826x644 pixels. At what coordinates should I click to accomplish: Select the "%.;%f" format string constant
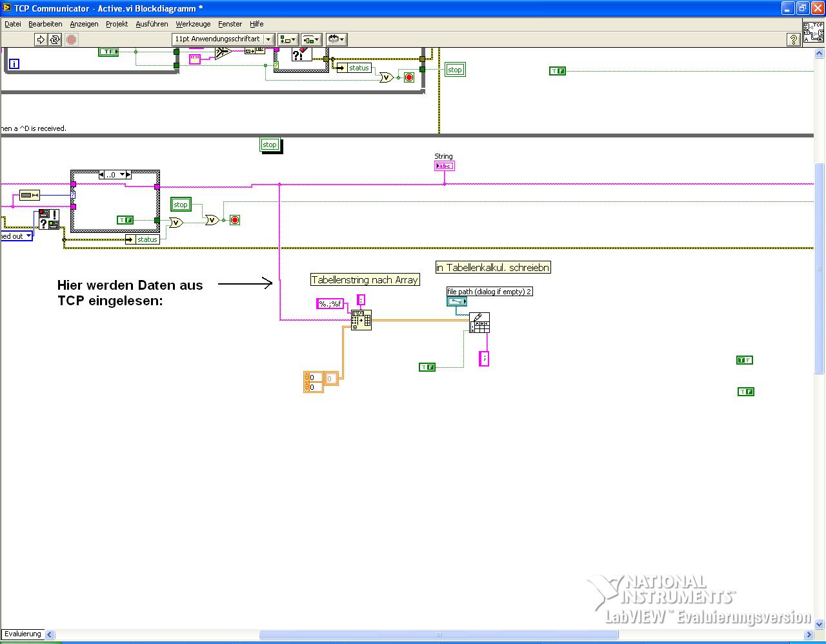tap(330, 304)
